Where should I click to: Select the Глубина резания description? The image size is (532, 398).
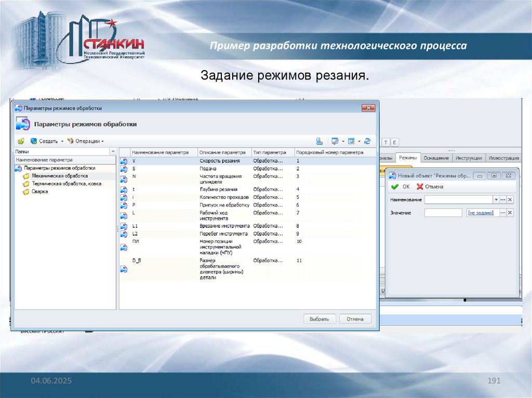pyautogui.click(x=218, y=189)
